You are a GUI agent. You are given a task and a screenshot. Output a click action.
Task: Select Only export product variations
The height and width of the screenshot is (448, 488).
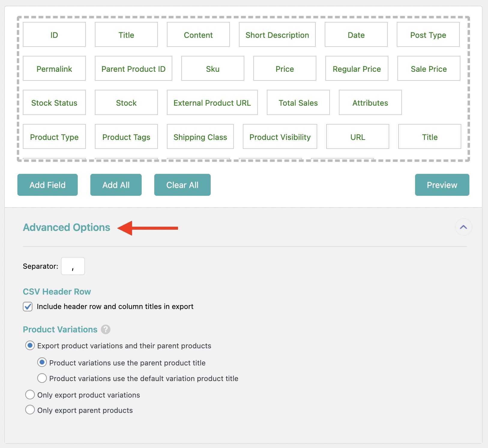(x=30, y=395)
